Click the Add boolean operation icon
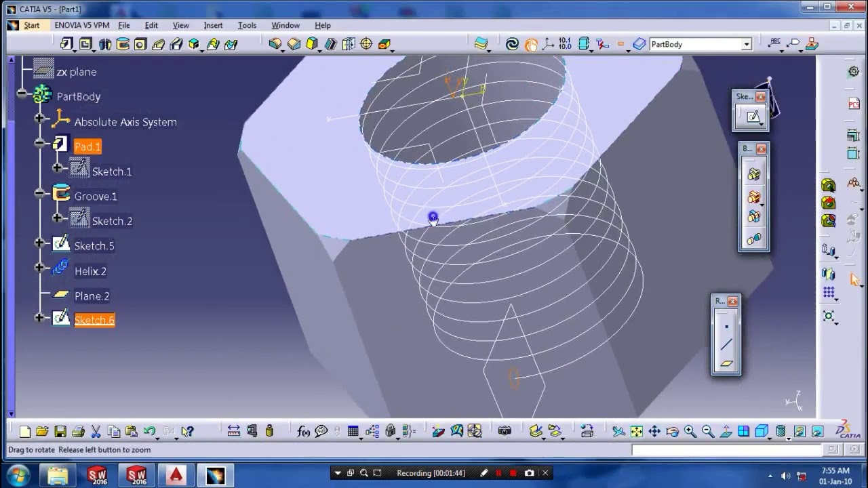 [753, 197]
